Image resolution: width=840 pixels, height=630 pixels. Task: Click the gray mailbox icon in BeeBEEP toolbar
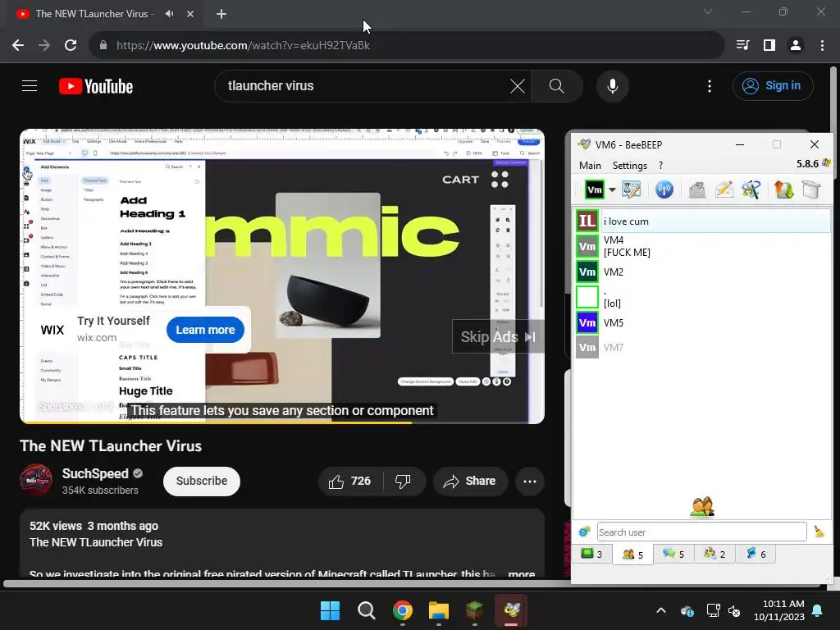(x=696, y=189)
